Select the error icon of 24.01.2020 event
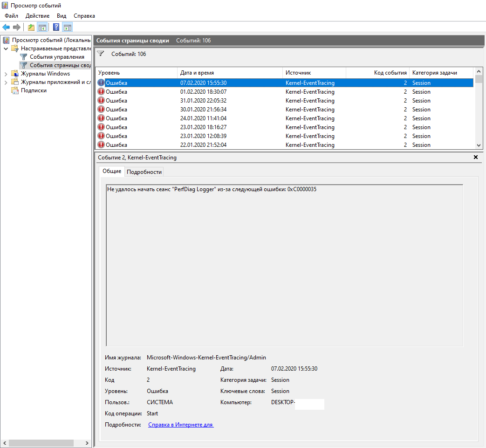This screenshot has height=448, width=486. click(x=101, y=118)
